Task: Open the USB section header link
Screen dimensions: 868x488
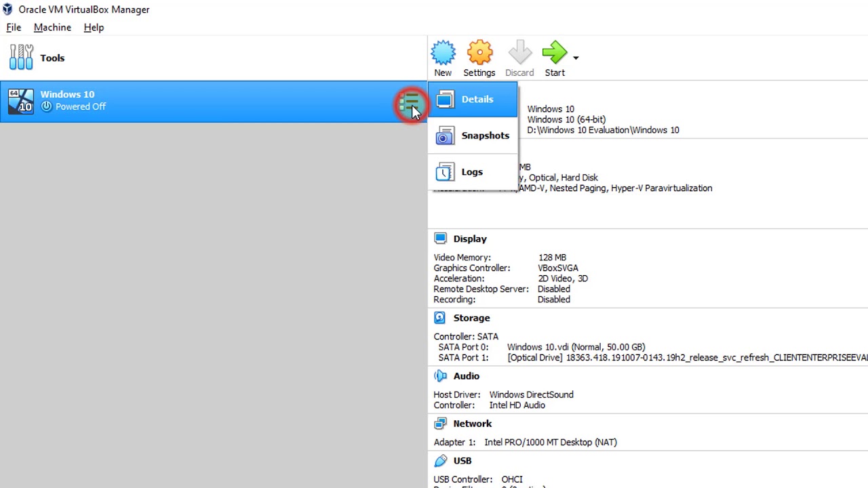Action: (x=462, y=461)
